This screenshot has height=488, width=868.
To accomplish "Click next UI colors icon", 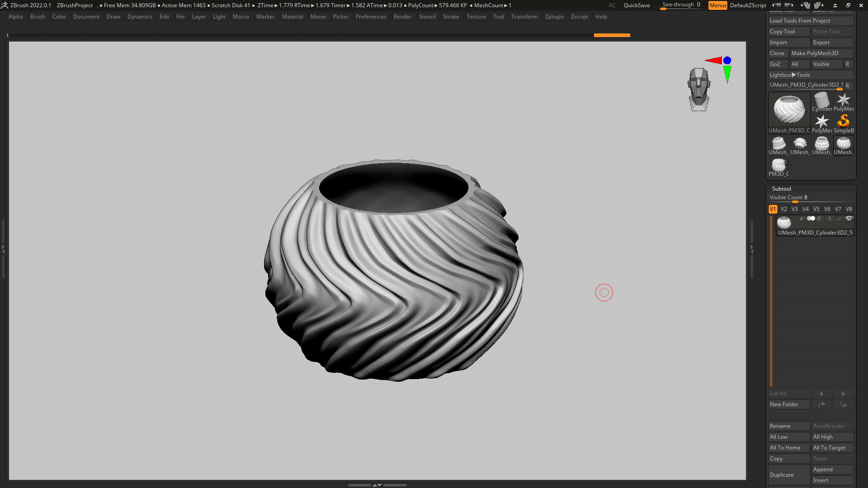I will (789, 5).
